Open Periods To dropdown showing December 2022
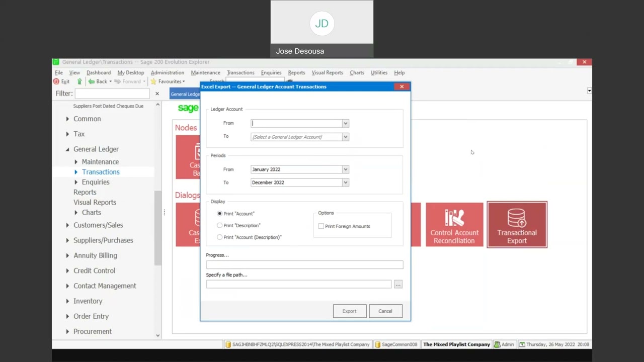644x362 pixels. pyautogui.click(x=345, y=183)
